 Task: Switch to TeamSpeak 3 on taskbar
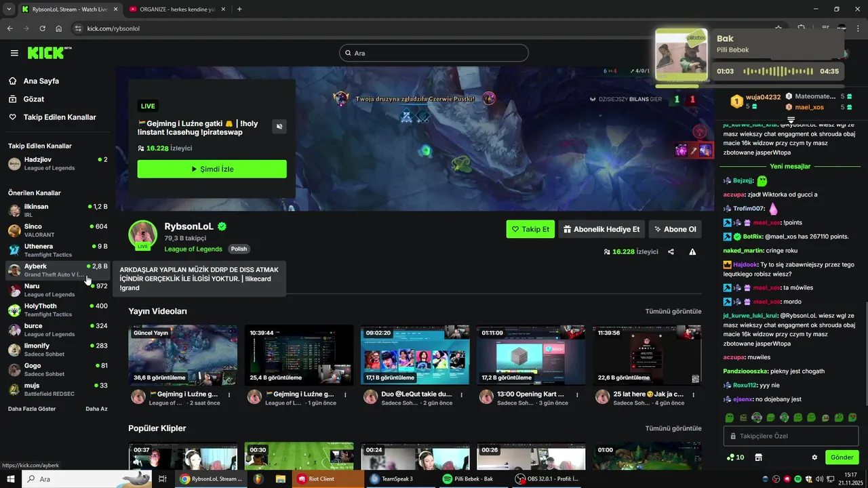click(x=400, y=479)
